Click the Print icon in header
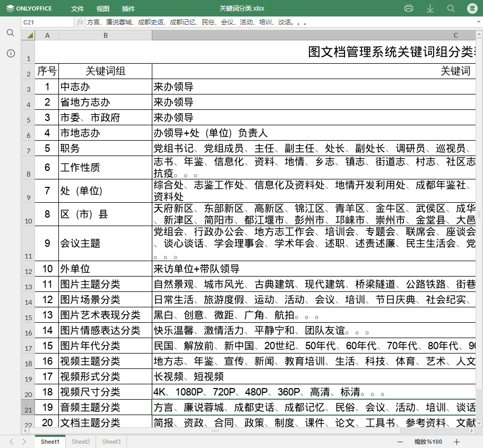The height and width of the screenshot is (448, 483). 409,8
